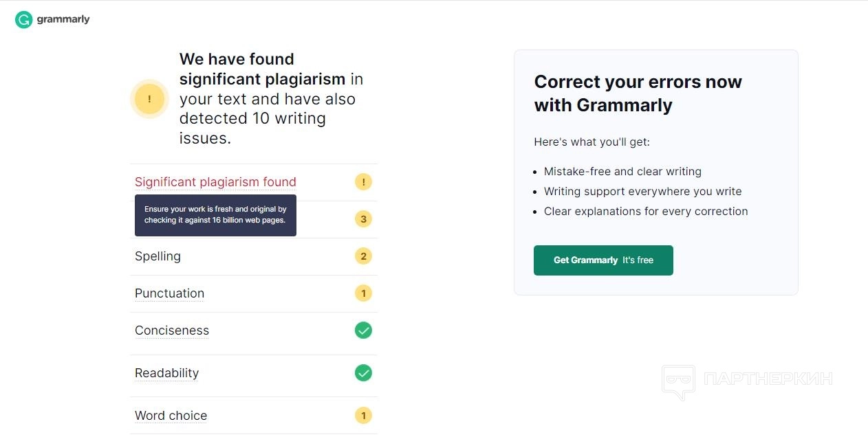This screenshot has height=437, width=868.
Task: Click the yellow badge showing 3 issues
Action: pos(363,219)
